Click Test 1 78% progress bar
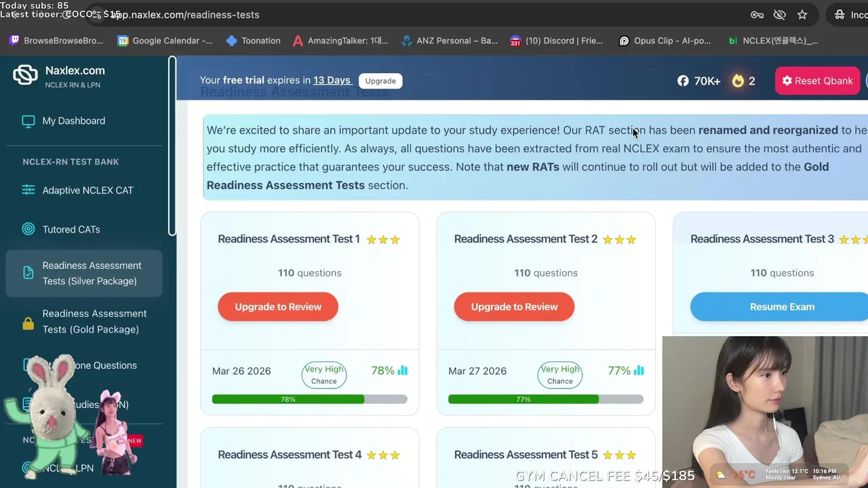 [x=310, y=399]
